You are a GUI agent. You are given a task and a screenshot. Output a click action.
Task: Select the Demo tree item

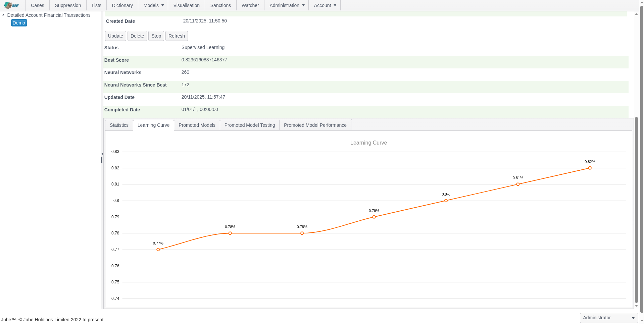pos(19,23)
